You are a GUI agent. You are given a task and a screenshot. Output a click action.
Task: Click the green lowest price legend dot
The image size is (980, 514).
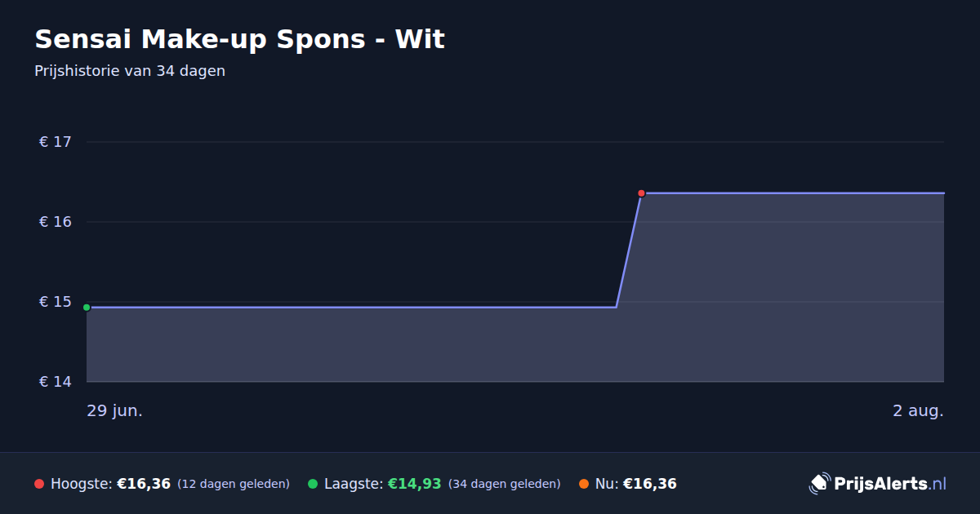coord(313,484)
